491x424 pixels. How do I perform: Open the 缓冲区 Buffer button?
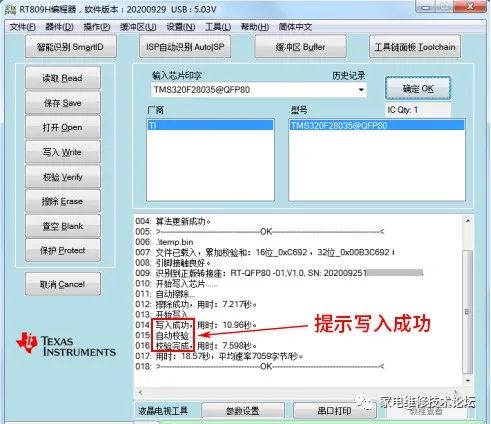pos(300,47)
